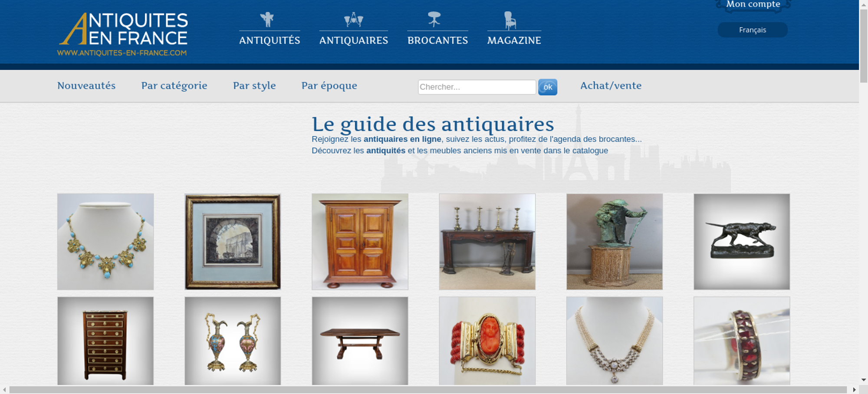The width and height of the screenshot is (868, 394).
Task: Click the Antiquités en France logo
Action: tap(123, 34)
